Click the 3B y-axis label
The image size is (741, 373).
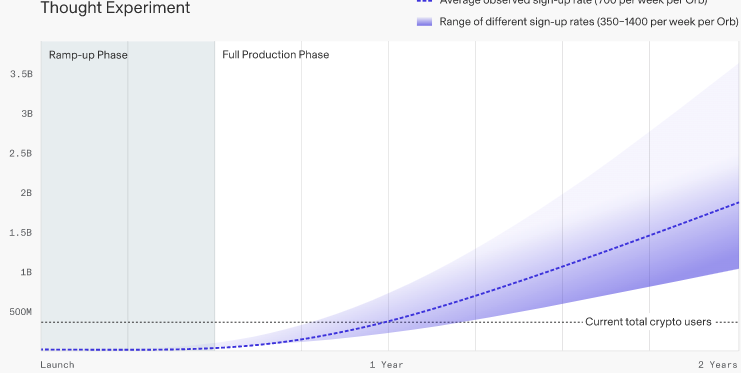(27, 114)
